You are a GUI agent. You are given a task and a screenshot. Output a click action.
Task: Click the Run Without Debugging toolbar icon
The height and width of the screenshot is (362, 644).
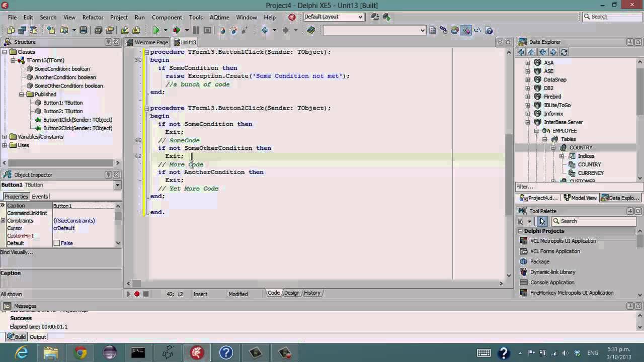click(176, 30)
